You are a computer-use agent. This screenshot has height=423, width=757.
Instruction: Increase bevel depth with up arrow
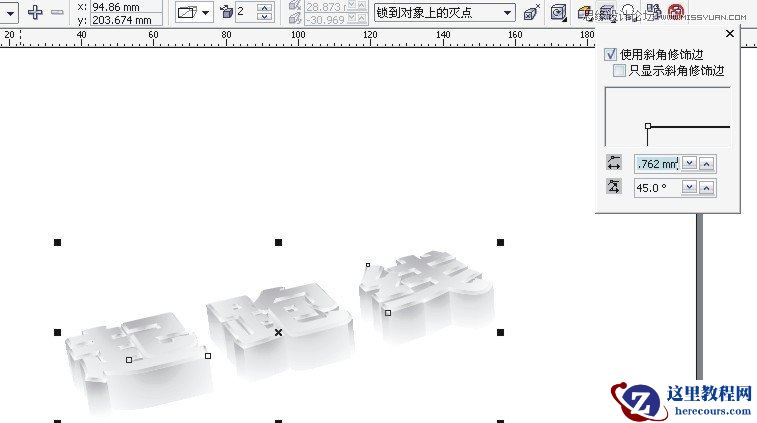point(707,164)
